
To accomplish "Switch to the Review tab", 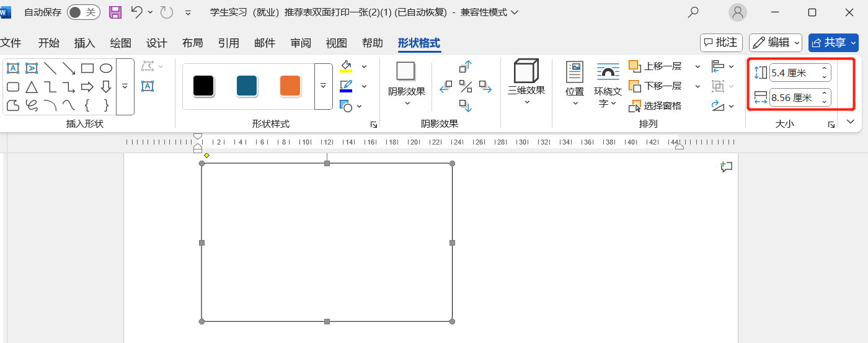I will click(x=301, y=43).
